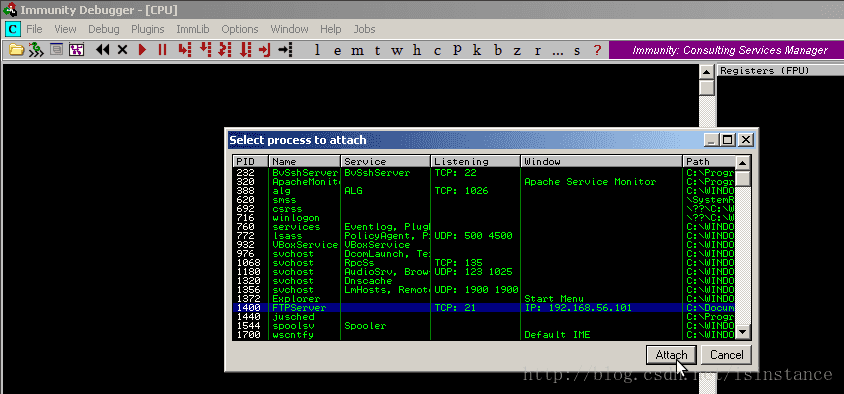Click the Trace into icon
This screenshot has width=844, height=394.
click(224, 50)
